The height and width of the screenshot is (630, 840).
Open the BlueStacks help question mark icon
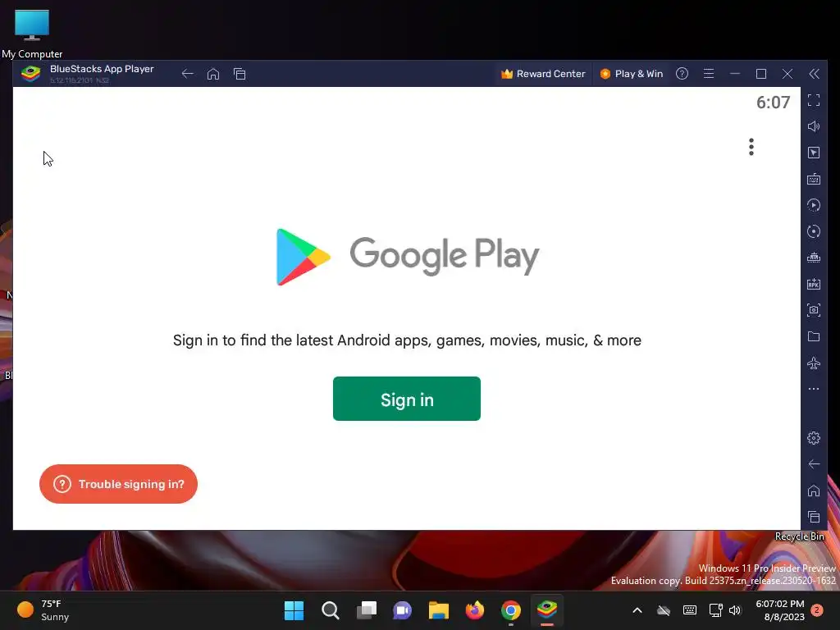682,74
